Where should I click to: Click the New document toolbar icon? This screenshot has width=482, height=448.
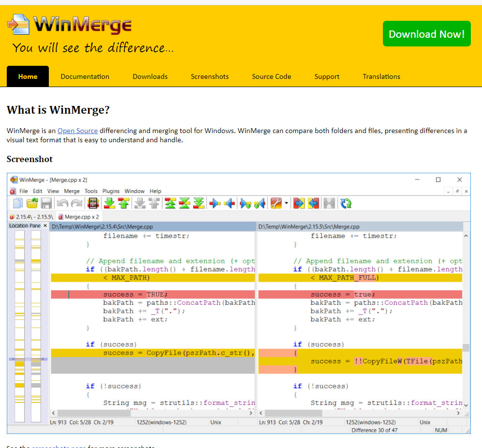[x=18, y=203]
